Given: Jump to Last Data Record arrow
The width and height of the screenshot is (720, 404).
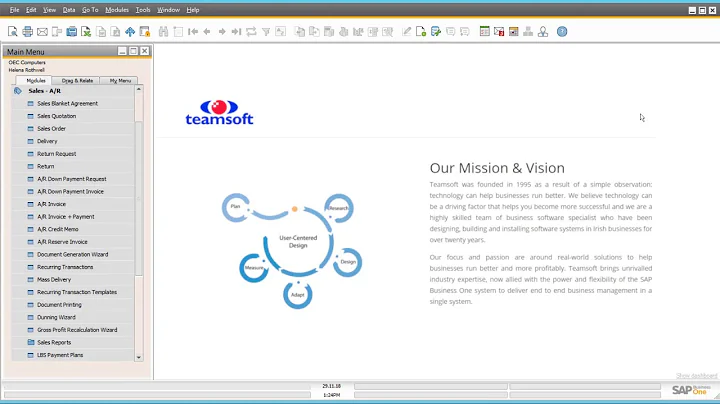Looking at the screenshot, I should [236, 31].
